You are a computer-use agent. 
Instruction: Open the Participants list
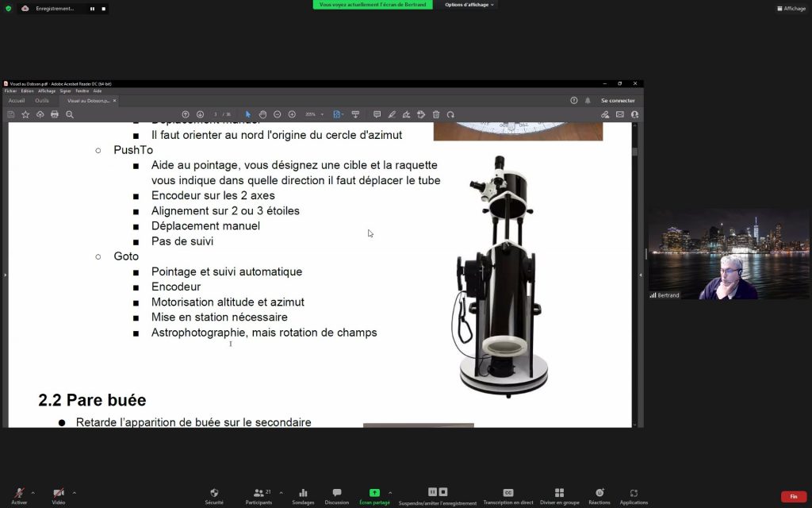tap(259, 496)
